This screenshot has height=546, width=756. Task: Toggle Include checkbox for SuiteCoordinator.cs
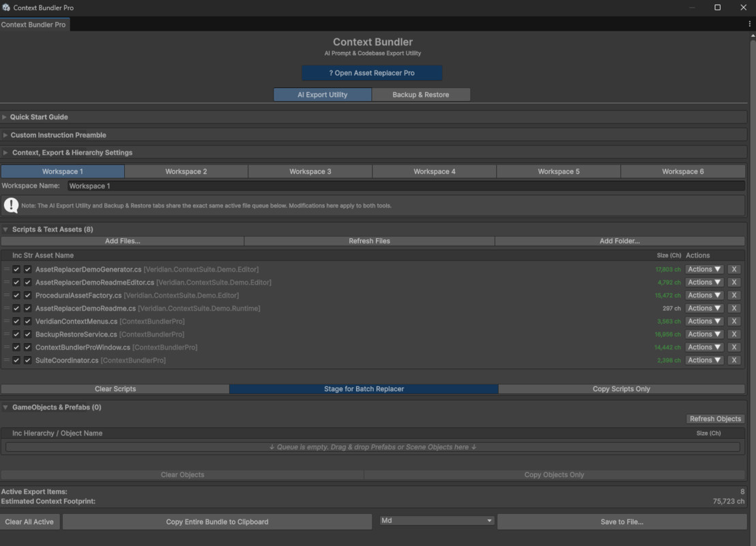(16, 360)
